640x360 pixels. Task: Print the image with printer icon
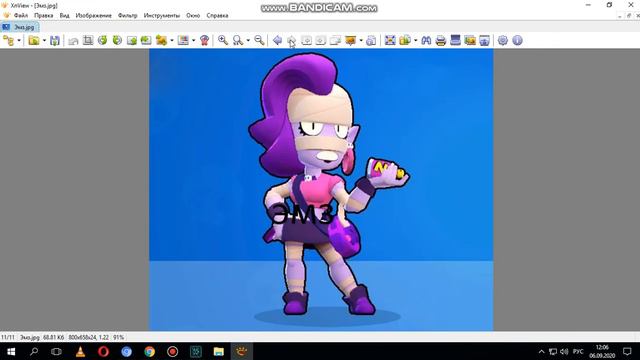(441, 40)
